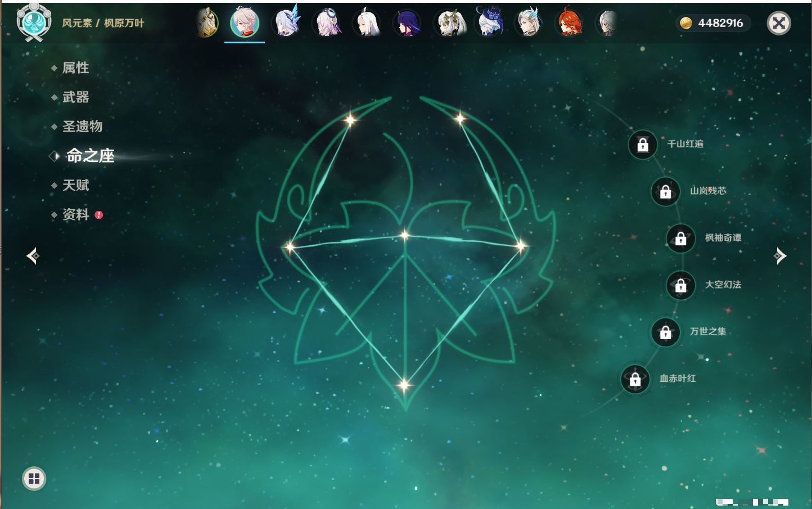812x509 pixels.
Task: Select the silver-haired avatar with blue feather
Action: [529, 23]
